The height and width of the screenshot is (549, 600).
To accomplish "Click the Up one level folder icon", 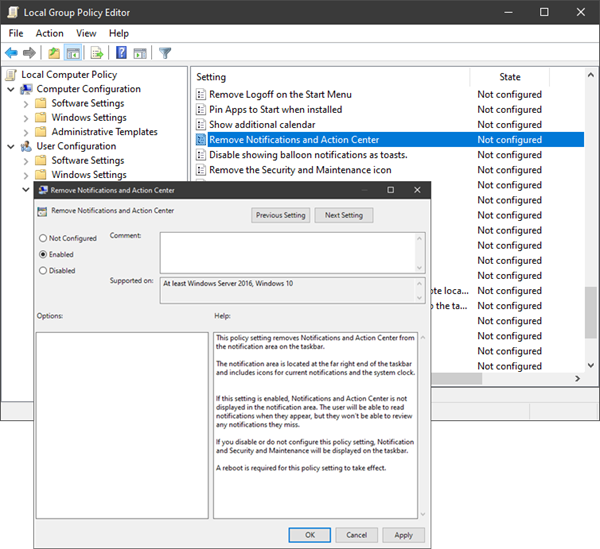I will (53, 53).
